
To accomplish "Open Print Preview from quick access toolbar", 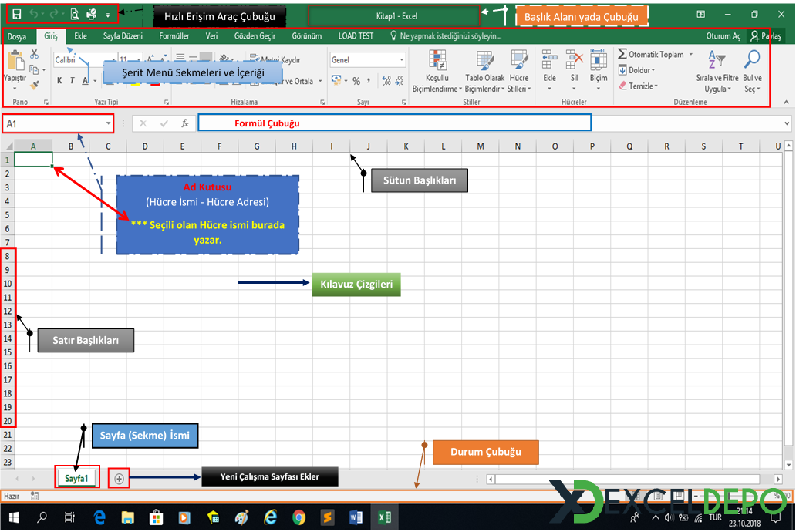I will [75, 14].
